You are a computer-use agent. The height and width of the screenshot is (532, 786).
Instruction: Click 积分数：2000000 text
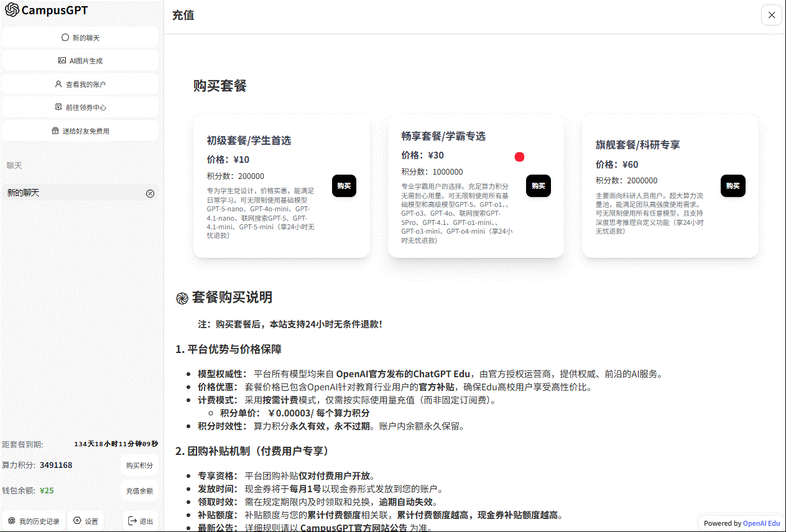(627, 181)
